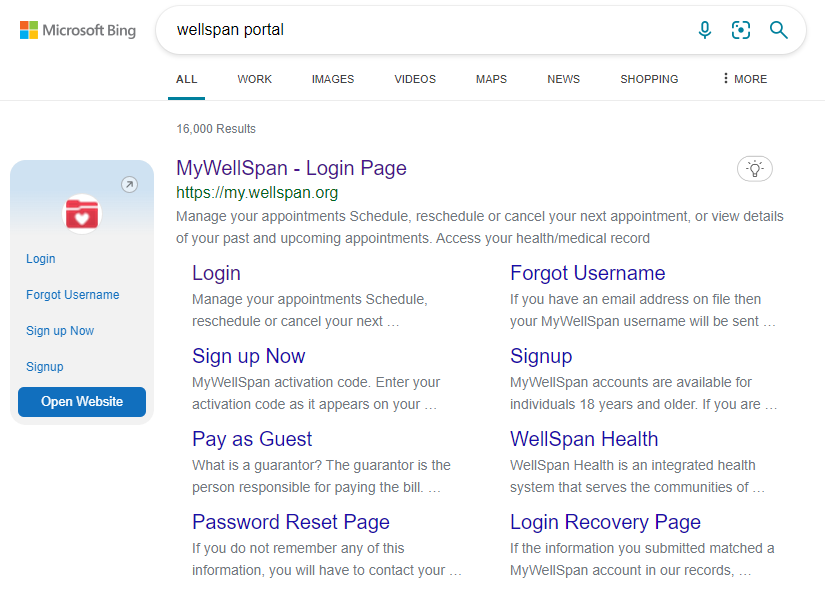The width and height of the screenshot is (825, 605).
Task: Click snippet 'MyWellSpan accounts are available for'
Action: (643, 393)
